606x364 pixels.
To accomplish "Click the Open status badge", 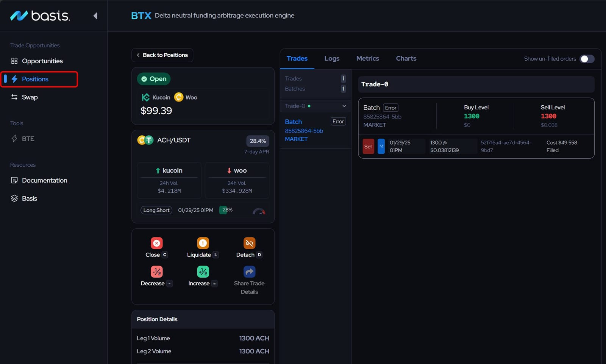I will [x=154, y=79].
